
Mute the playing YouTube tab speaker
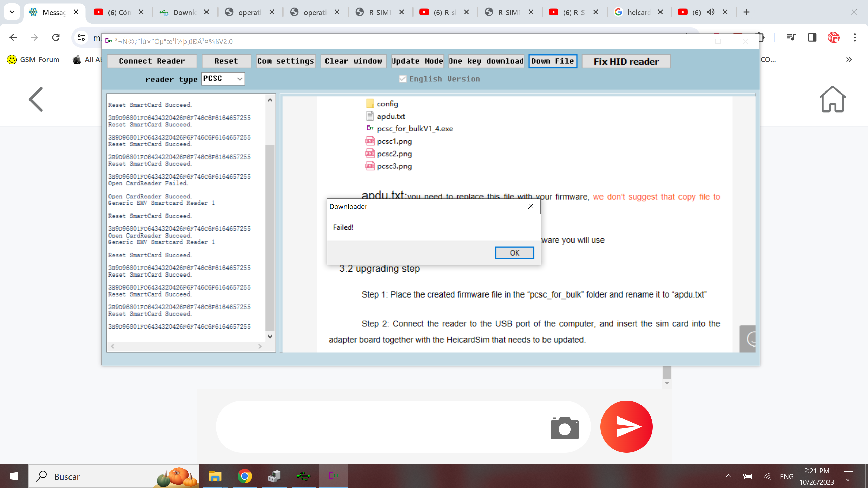tap(711, 12)
